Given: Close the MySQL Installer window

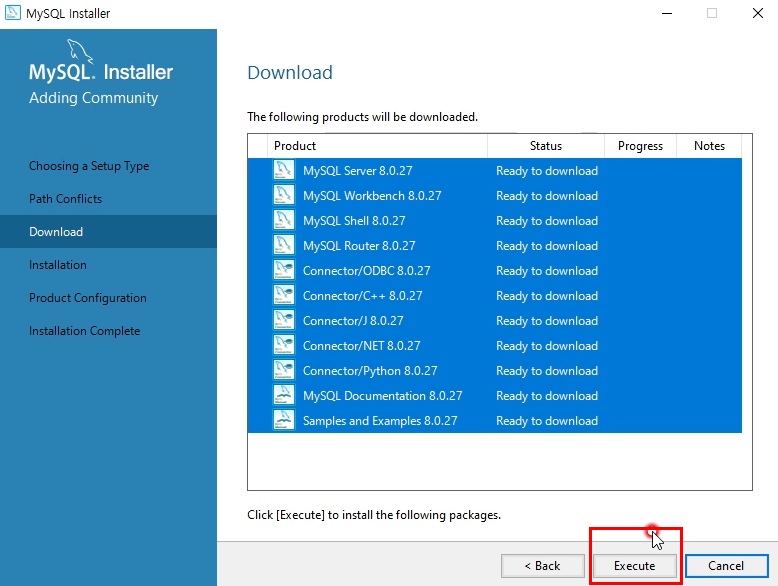Looking at the screenshot, I should point(758,13).
